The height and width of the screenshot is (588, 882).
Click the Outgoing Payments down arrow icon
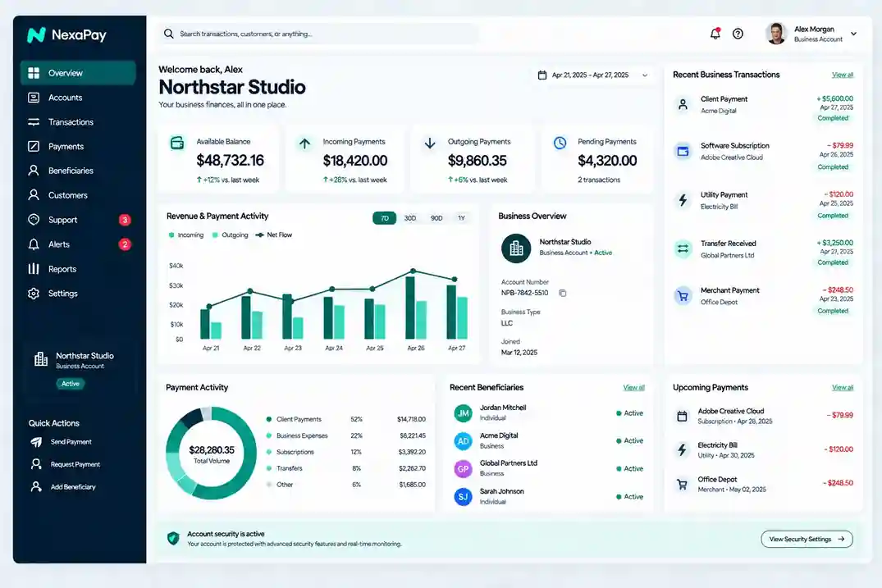(430, 144)
